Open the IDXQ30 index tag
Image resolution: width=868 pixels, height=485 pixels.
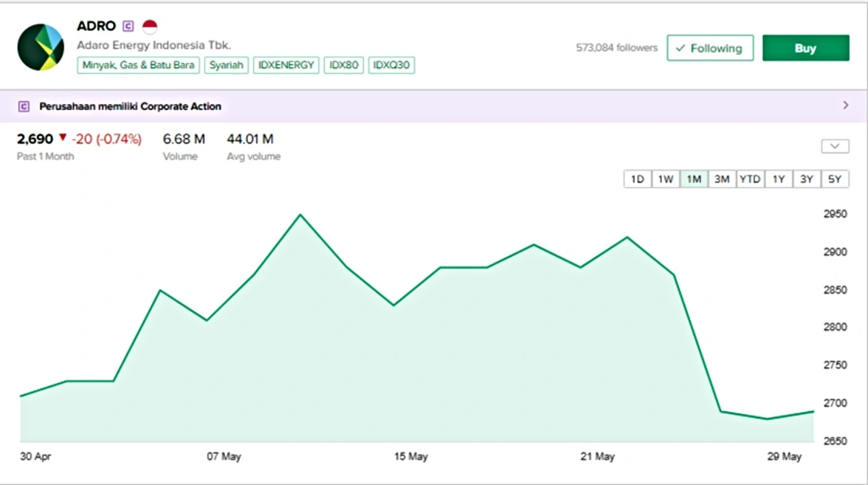click(x=391, y=65)
